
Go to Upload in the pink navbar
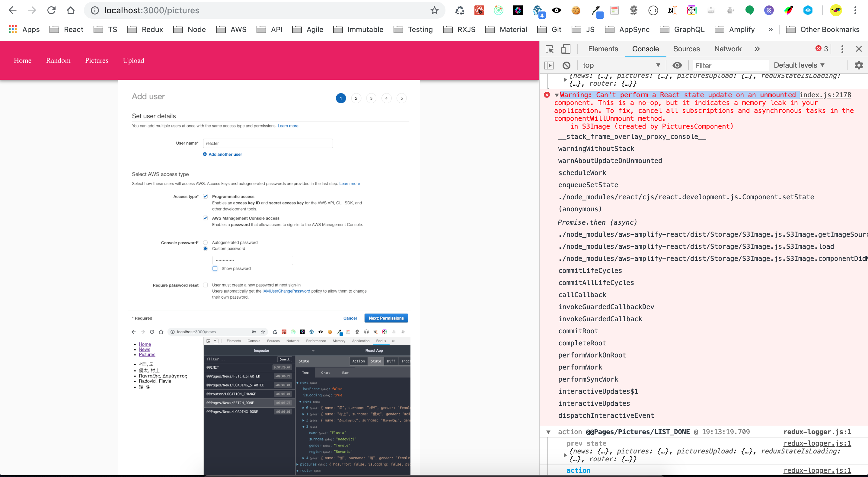click(133, 60)
